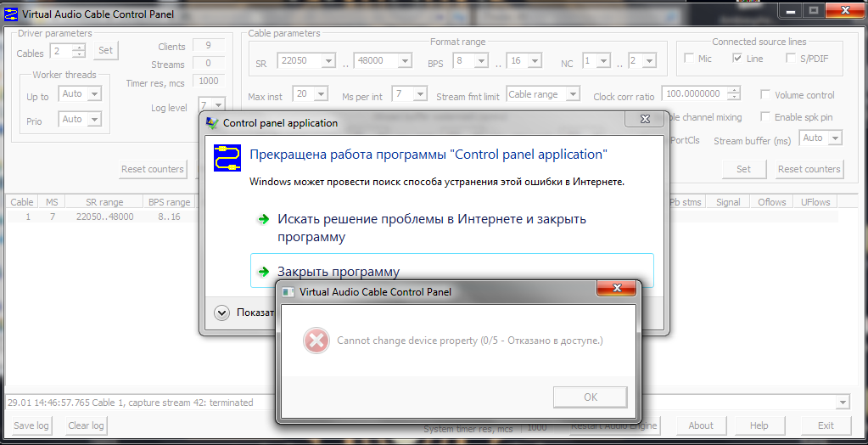
Task: Click the Cables count spinner
Action: pyautogui.click(x=81, y=51)
